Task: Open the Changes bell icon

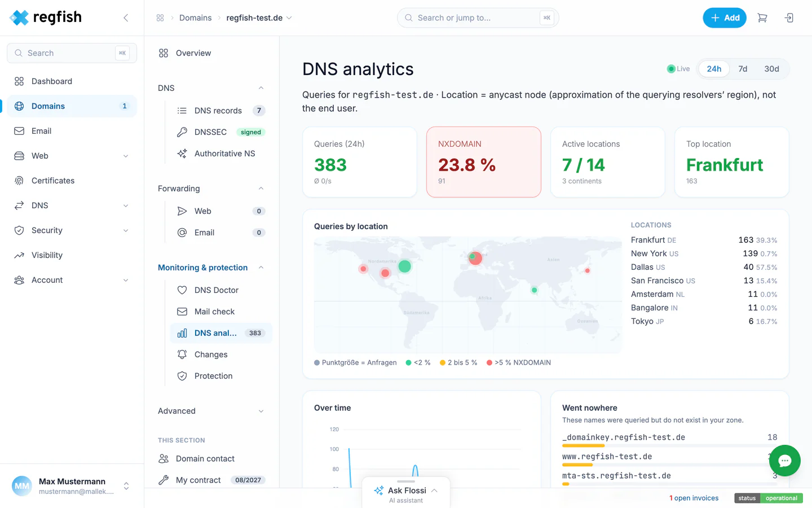Action: pyautogui.click(x=182, y=354)
